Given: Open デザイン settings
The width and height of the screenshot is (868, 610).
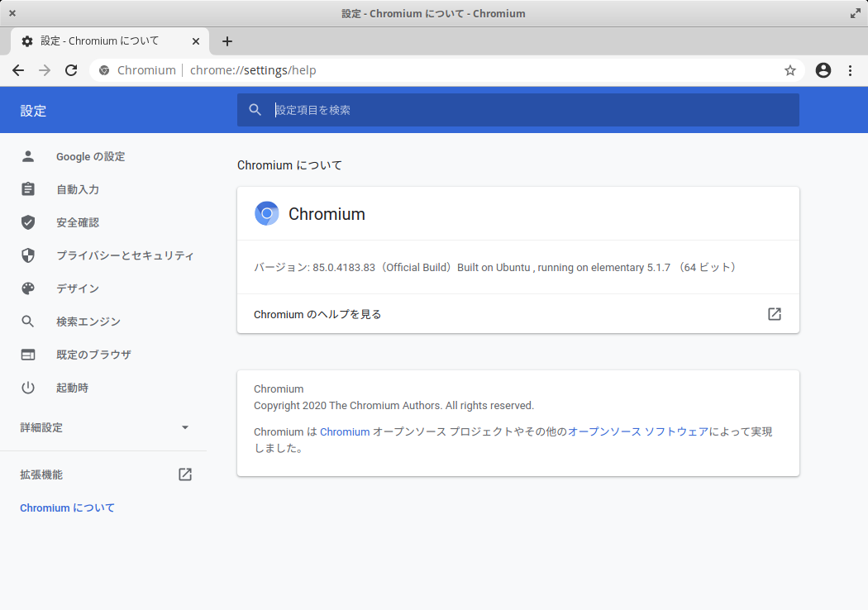Looking at the screenshot, I should coord(78,288).
